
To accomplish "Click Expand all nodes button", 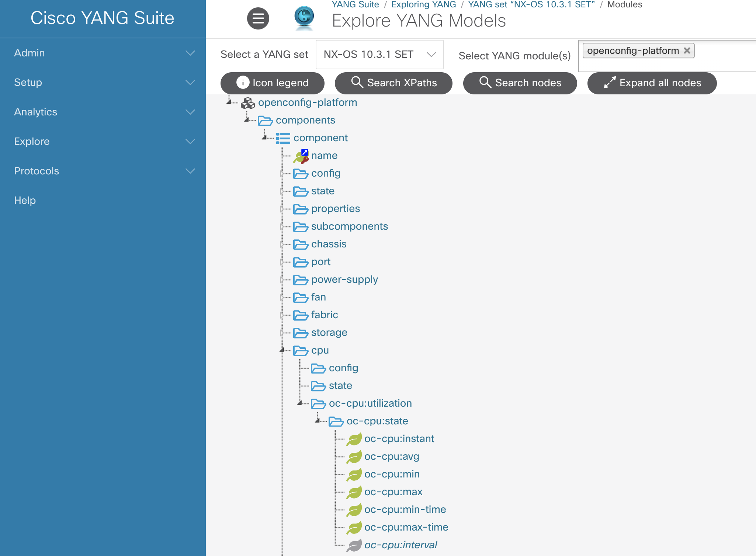I will click(652, 83).
